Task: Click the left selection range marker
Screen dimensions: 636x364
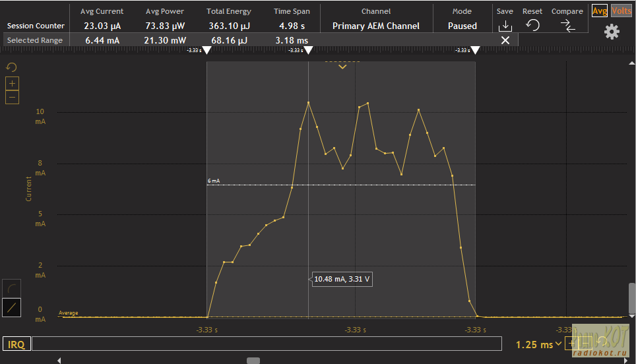Action: point(207,50)
